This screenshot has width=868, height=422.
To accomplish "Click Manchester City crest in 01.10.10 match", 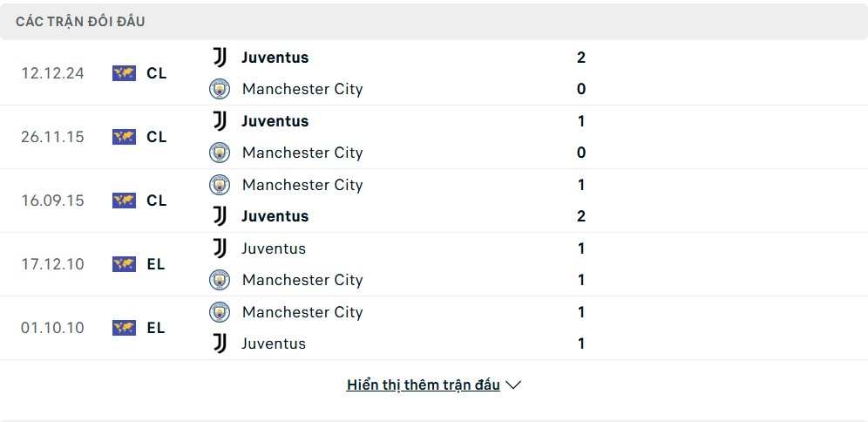I will (x=220, y=312).
